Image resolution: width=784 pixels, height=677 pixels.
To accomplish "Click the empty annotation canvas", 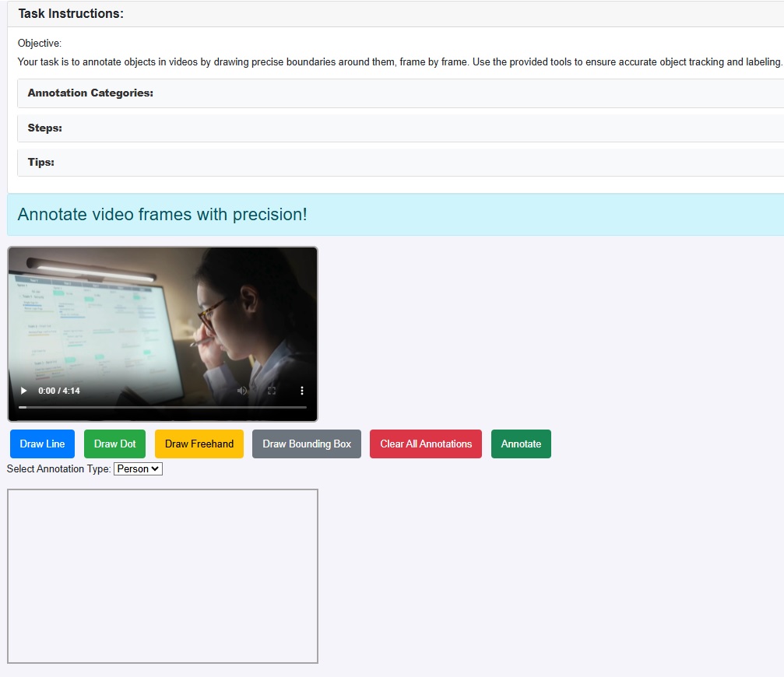I will pos(163,576).
